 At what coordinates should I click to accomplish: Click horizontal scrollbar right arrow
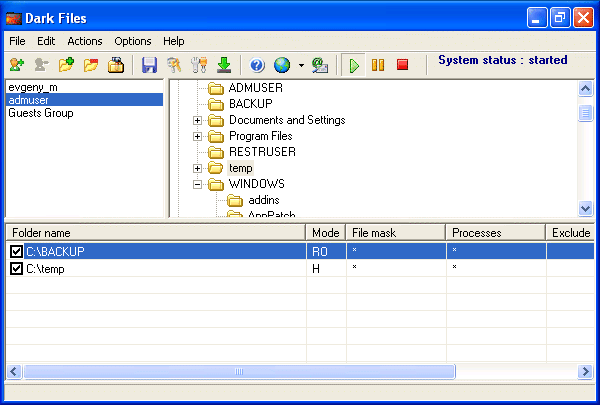tap(585, 371)
